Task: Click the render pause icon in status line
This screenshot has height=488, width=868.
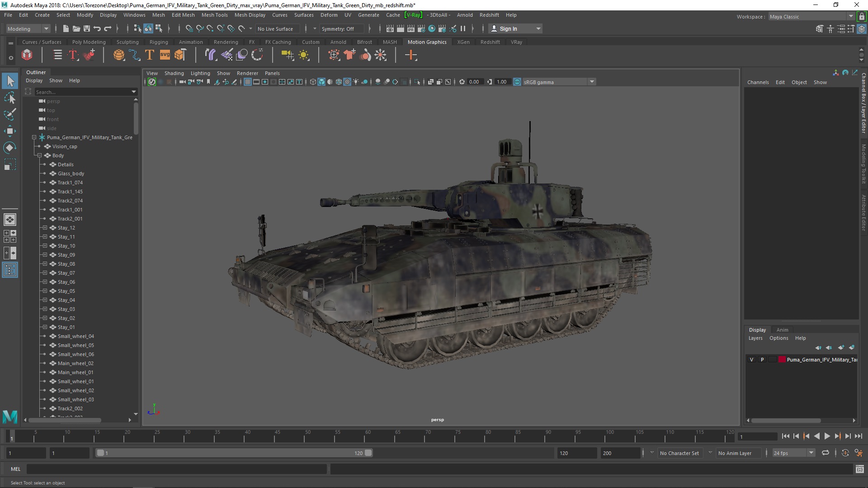Action: (x=463, y=28)
